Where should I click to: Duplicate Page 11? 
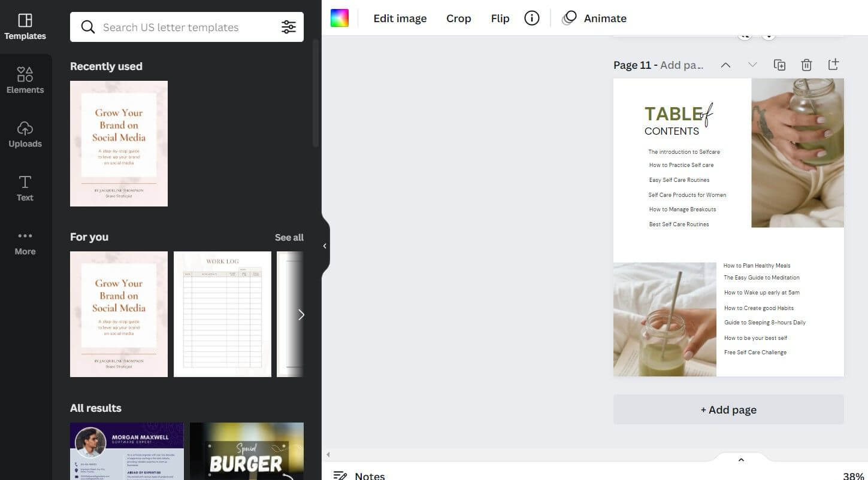click(779, 65)
